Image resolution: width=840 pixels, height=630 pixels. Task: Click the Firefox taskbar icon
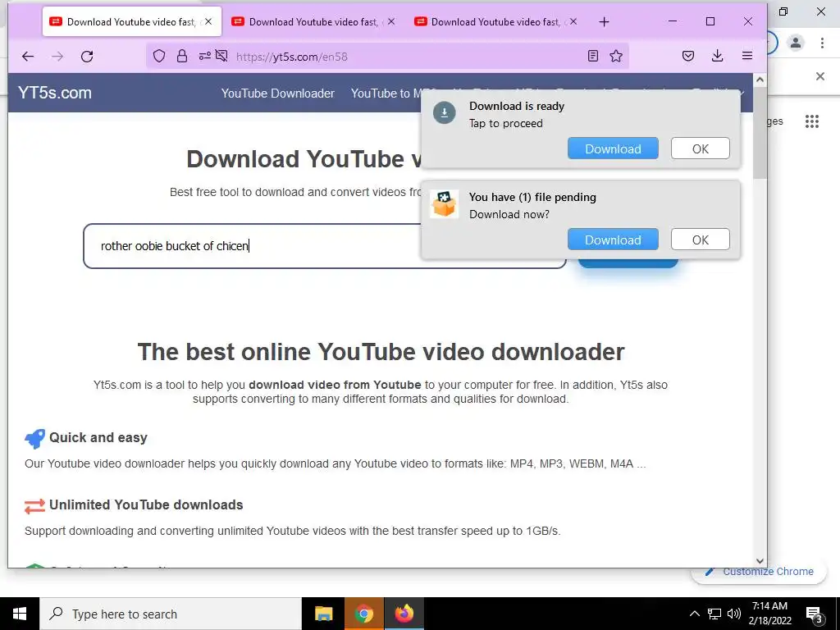(404, 614)
